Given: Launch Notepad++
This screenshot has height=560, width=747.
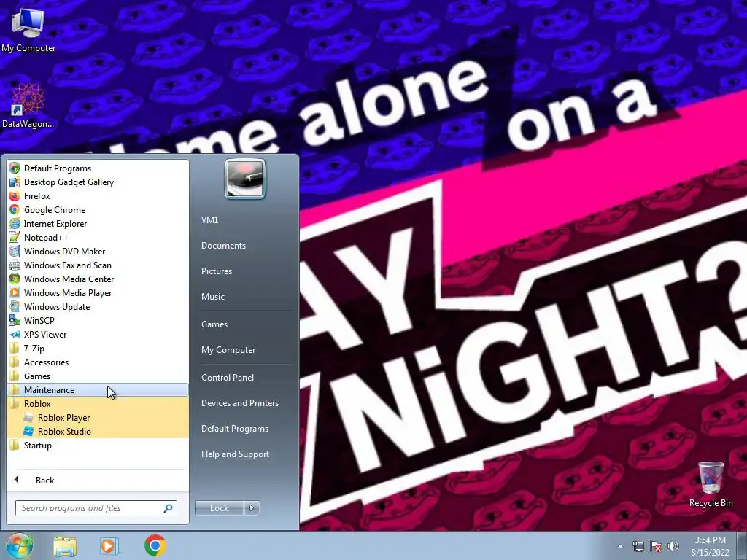Looking at the screenshot, I should 98,237.
